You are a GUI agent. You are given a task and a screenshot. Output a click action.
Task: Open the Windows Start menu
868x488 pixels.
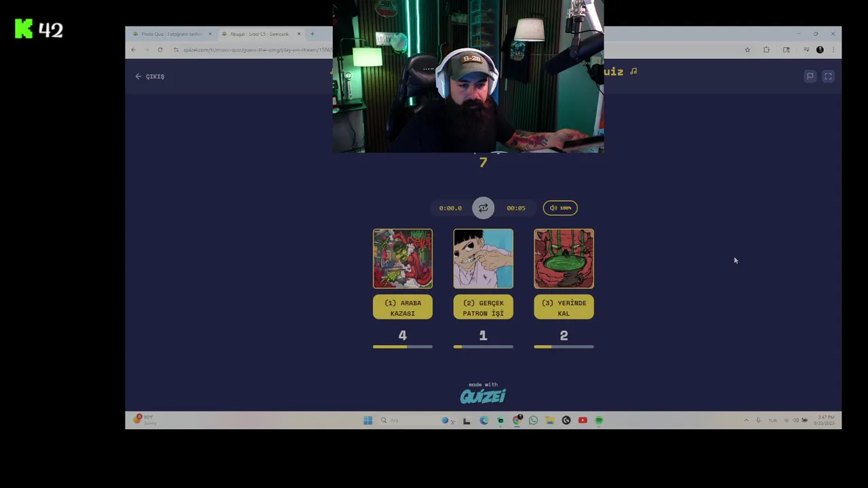pos(368,420)
